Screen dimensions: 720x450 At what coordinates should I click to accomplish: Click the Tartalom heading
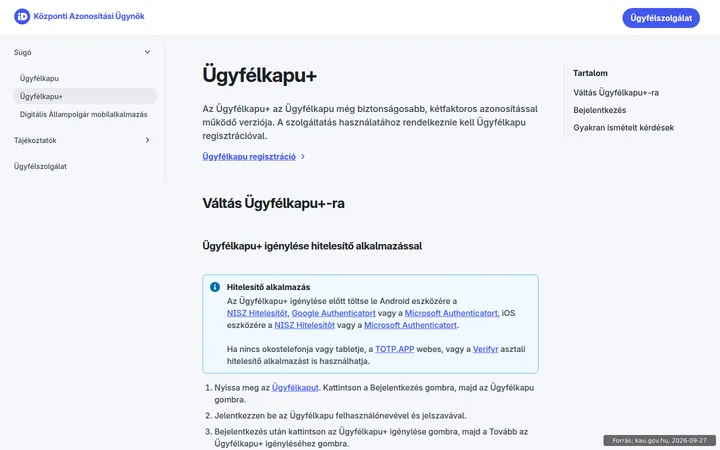pos(590,73)
